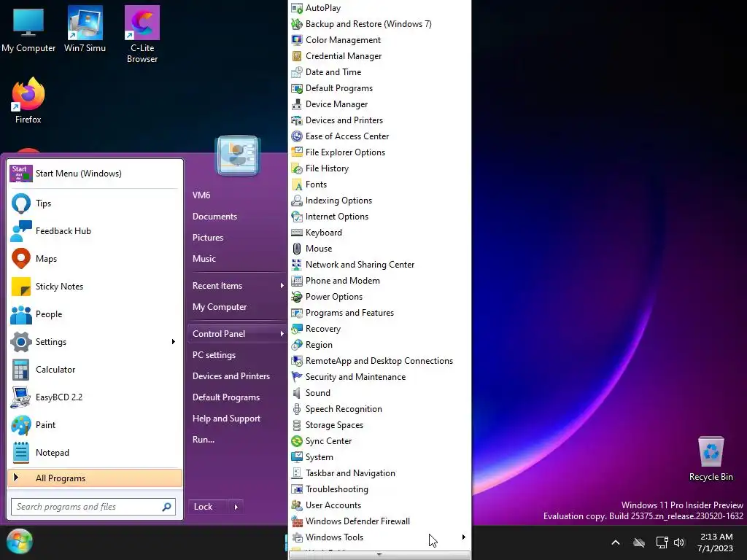Select My Computer desktop icon
The width and height of the screenshot is (747, 560).
pos(28,29)
